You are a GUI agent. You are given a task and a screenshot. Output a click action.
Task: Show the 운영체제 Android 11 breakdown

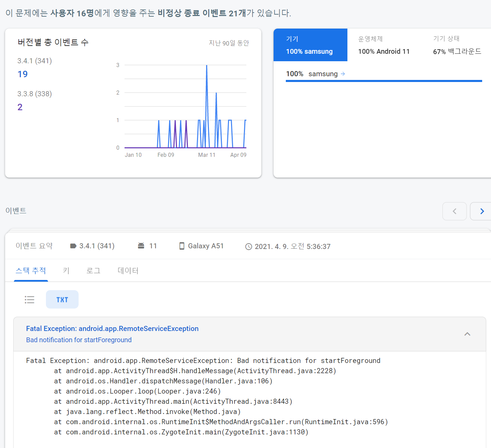point(384,45)
